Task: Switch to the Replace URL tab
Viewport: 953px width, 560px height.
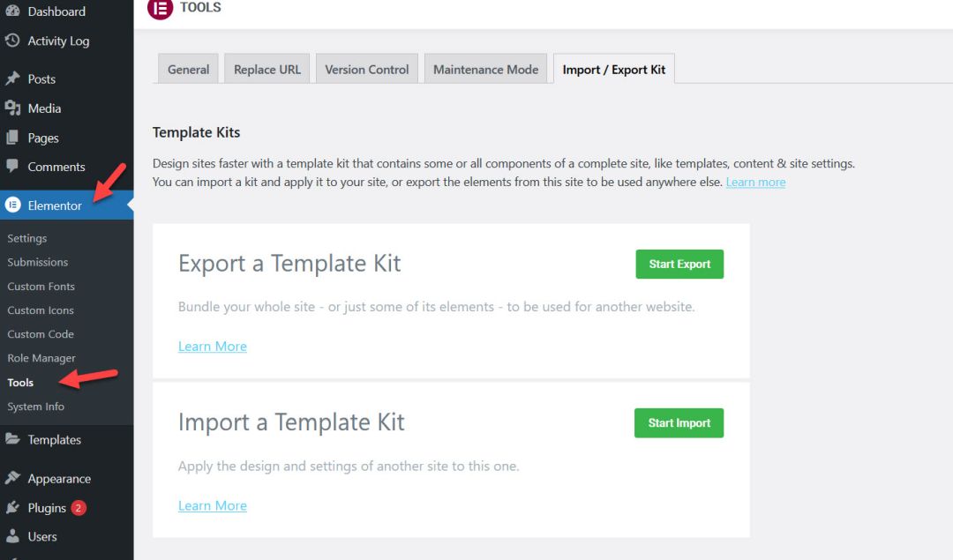Action: (266, 68)
